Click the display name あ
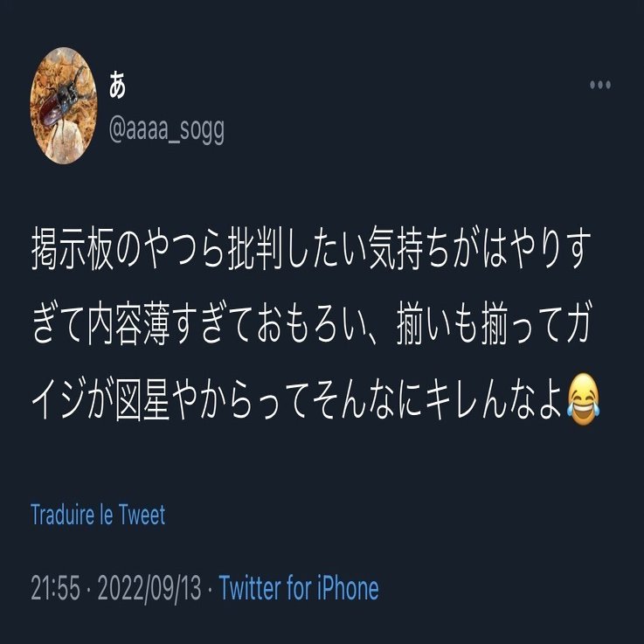This screenshot has height=644, width=644. (x=117, y=85)
